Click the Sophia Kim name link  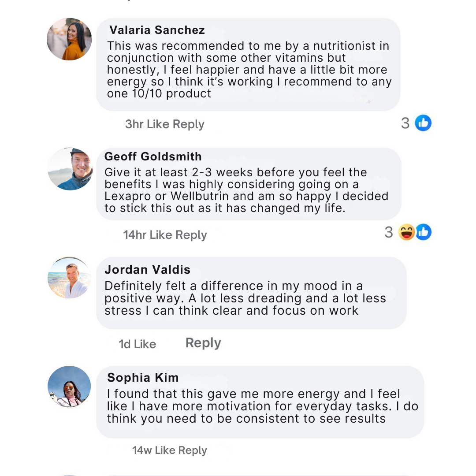(x=143, y=378)
